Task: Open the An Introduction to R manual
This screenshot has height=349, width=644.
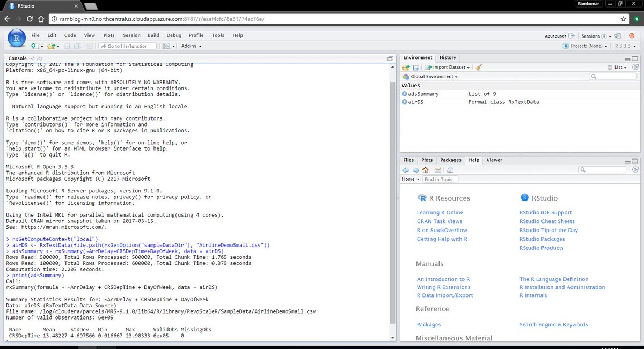Action: click(x=443, y=279)
